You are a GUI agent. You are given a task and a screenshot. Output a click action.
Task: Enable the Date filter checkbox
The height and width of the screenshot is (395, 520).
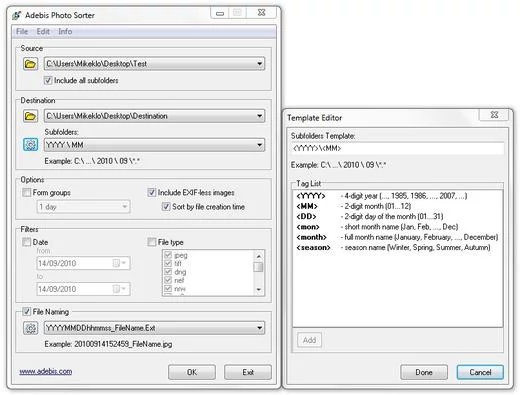[26, 242]
